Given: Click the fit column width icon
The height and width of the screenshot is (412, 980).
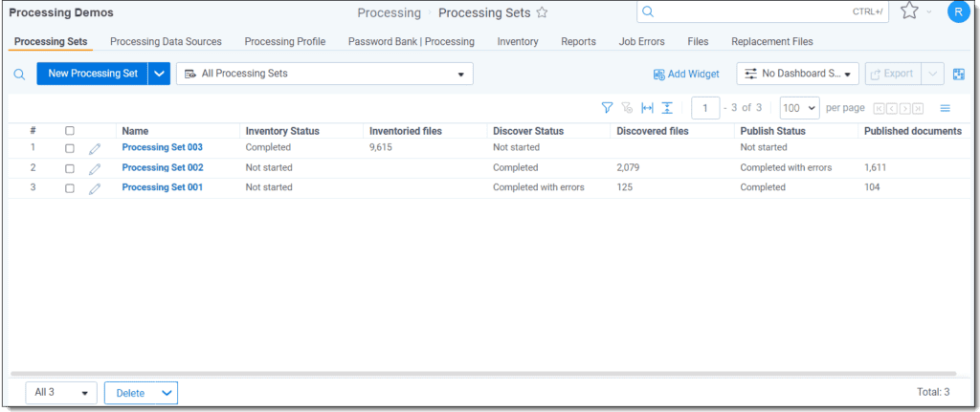Looking at the screenshot, I should [x=647, y=108].
